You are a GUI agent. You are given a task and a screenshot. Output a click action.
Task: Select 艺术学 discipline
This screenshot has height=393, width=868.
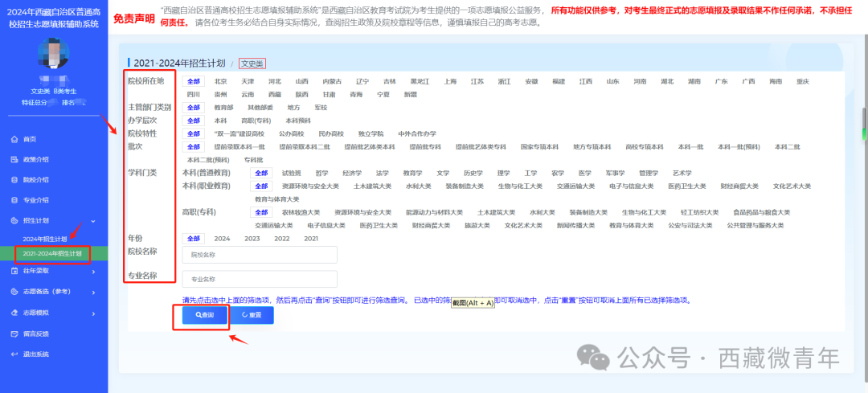tap(682, 174)
